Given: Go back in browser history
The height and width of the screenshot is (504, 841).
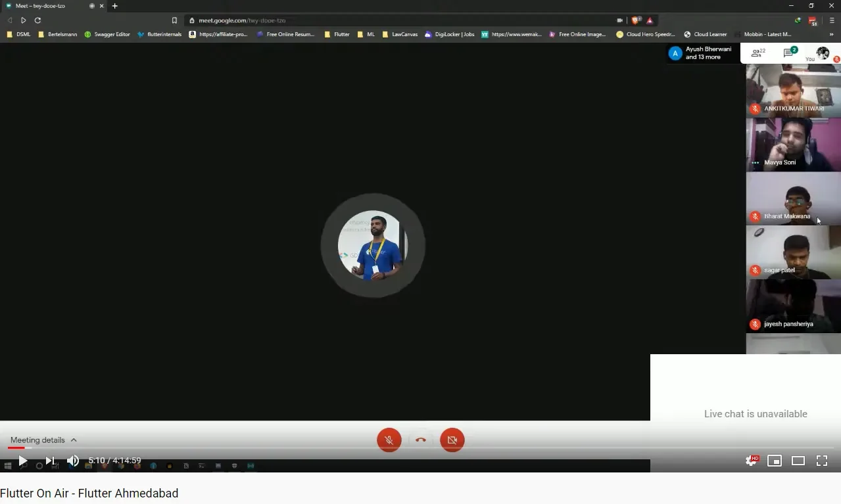Looking at the screenshot, I should tap(9, 20).
